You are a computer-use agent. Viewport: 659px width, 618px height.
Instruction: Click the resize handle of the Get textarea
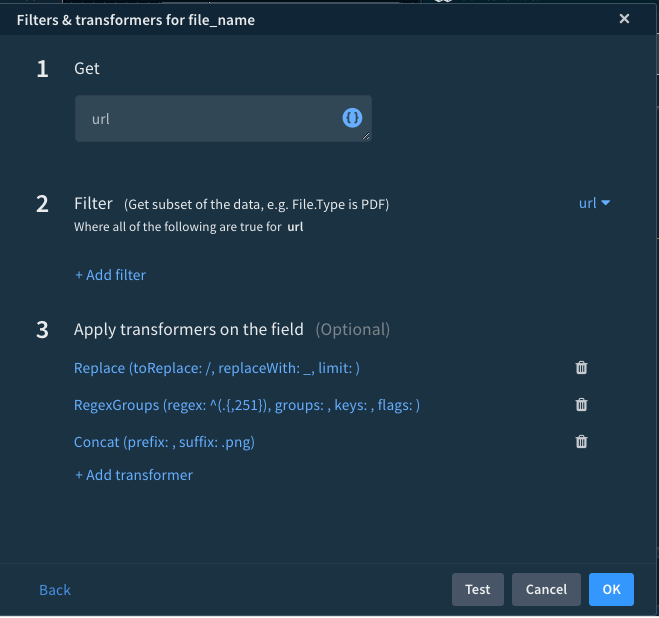pyautogui.click(x=366, y=136)
